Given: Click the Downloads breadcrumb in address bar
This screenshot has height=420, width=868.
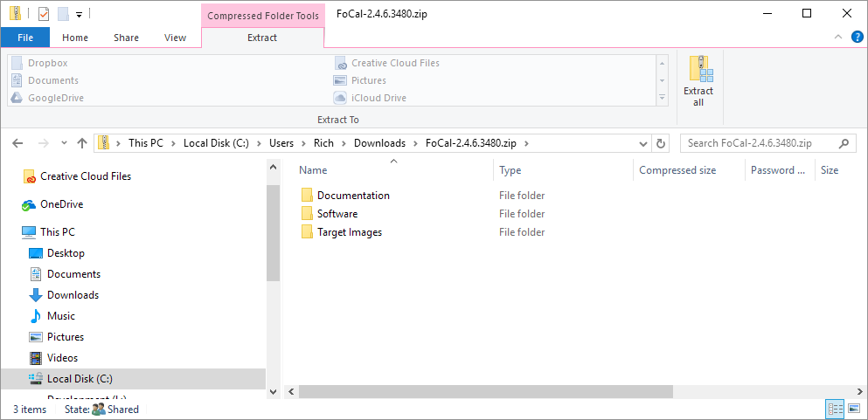Looking at the screenshot, I should pyautogui.click(x=379, y=143).
